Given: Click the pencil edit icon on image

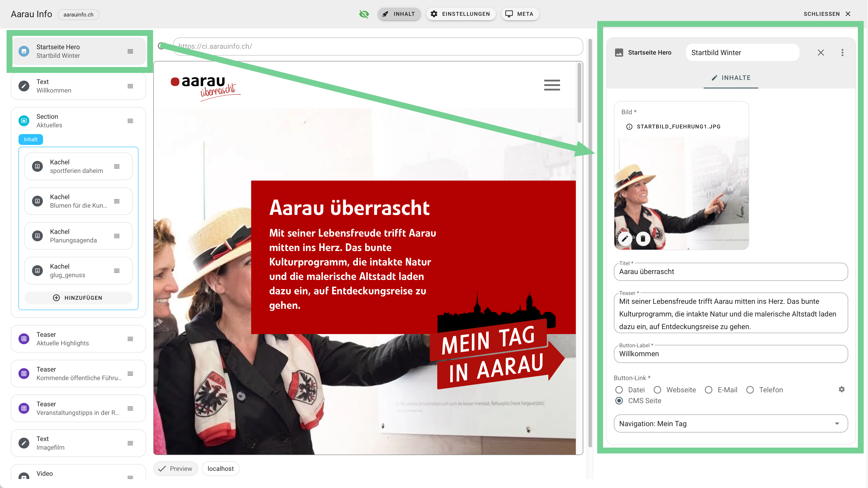Looking at the screenshot, I should point(625,239).
